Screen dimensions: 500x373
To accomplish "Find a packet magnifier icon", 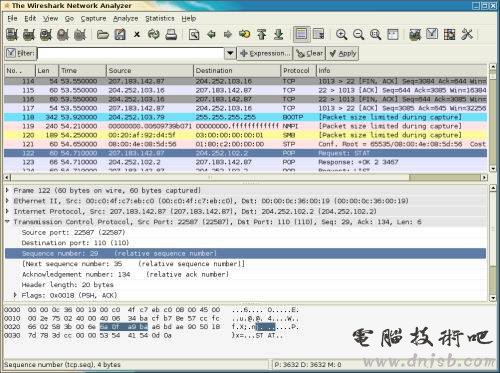I will (x=194, y=34).
